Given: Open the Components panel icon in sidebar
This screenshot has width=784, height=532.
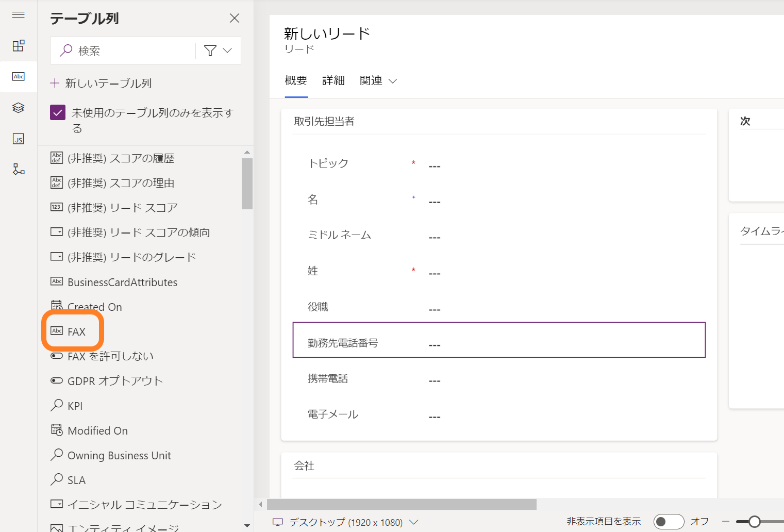Looking at the screenshot, I should [19, 46].
